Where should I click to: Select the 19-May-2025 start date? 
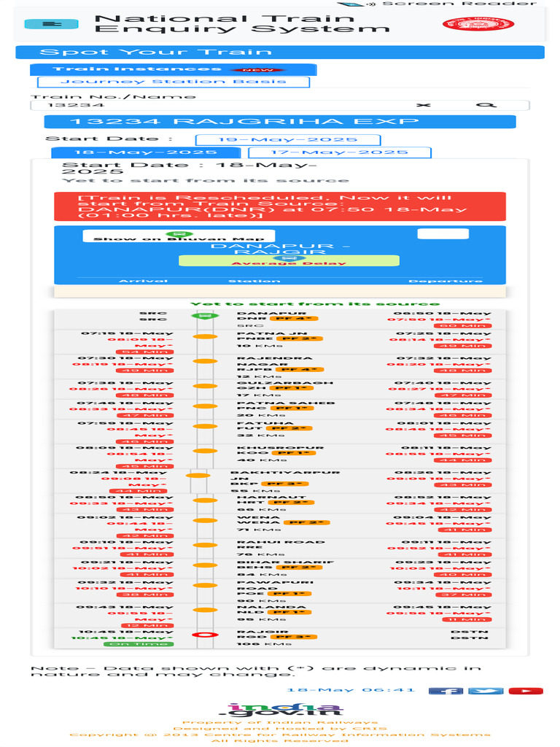[x=287, y=139]
